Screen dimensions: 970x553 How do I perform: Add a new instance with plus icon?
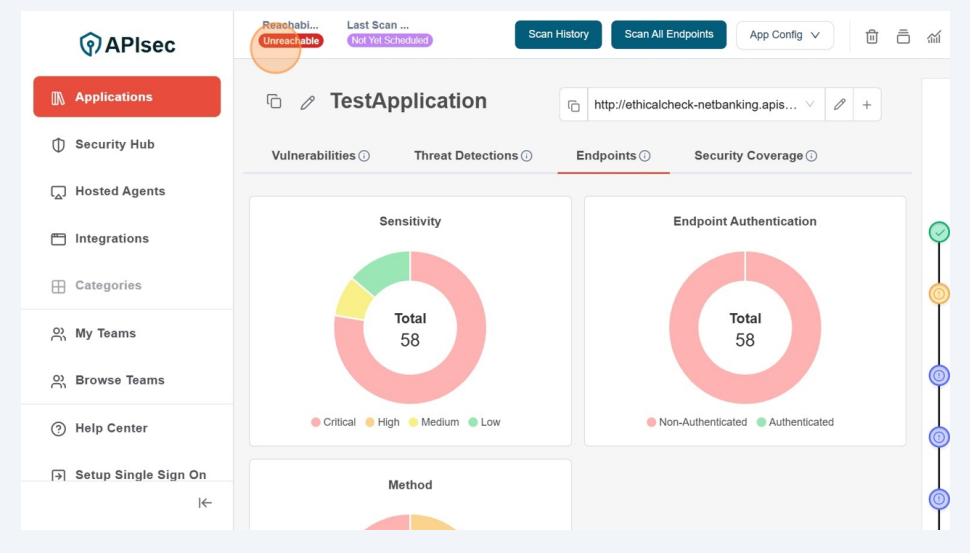tap(867, 105)
